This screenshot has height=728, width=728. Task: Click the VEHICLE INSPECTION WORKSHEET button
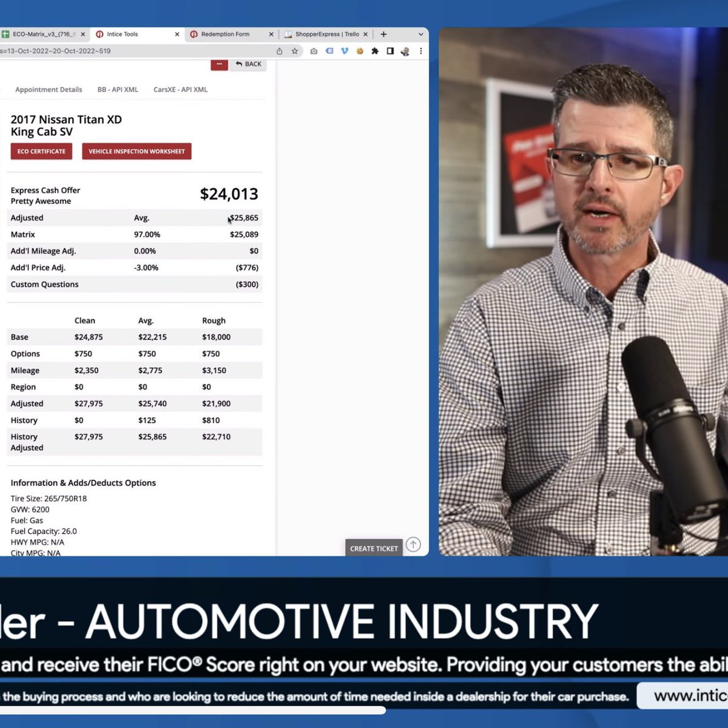pyautogui.click(x=136, y=151)
